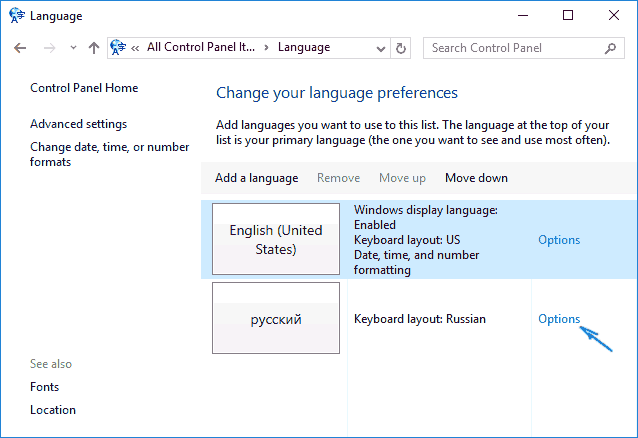Screen dimensions: 638x438
Task: Click Add a language
Action: point(257,178)
